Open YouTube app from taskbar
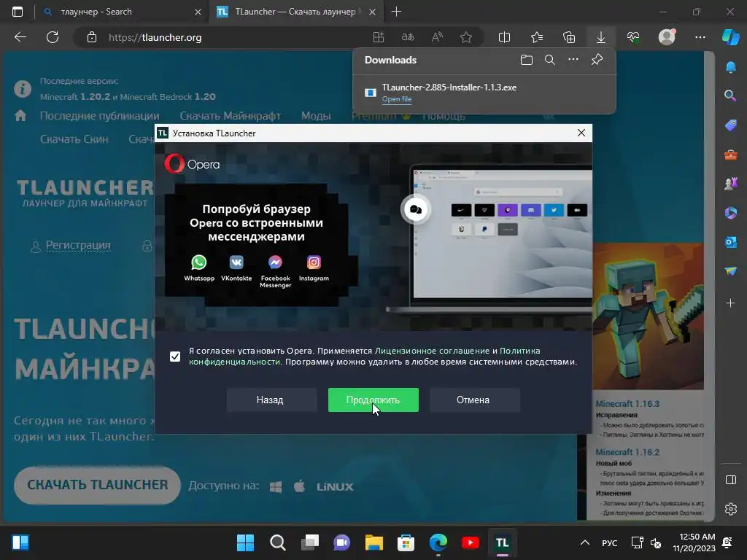The height and width of the screenshot is (560, 747). pyautogui.click(x=471, y=542)
